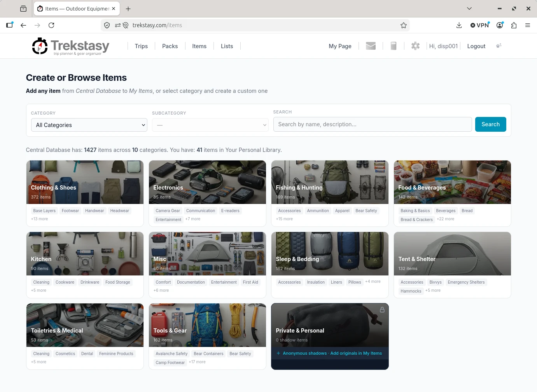Open the browser extensions puzzle icon
The image size is (537, 392).
(x=514, y=25)
